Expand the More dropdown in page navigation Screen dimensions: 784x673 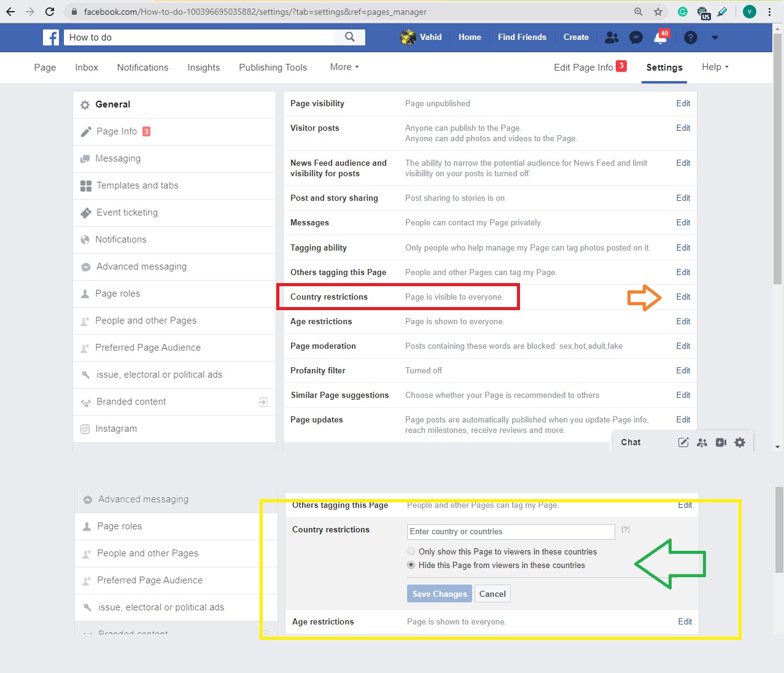click(x=344, y=67)
